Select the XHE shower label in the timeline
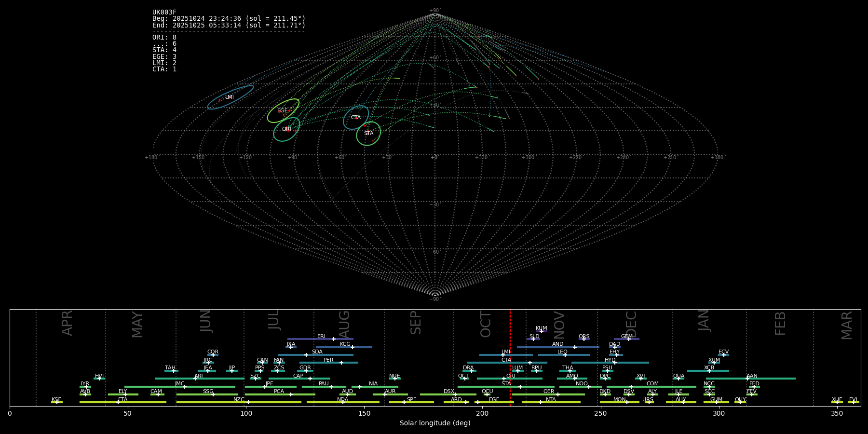This screenshot has width=868, height=434. click(837, 400)
